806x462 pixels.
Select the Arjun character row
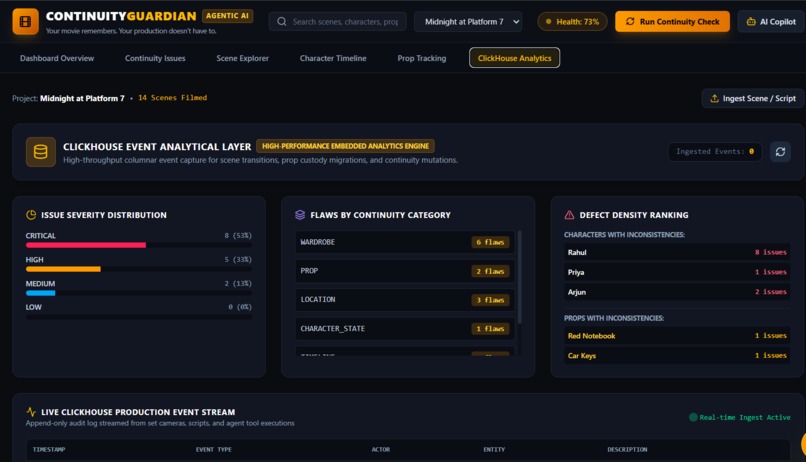(x=677, y=292)
